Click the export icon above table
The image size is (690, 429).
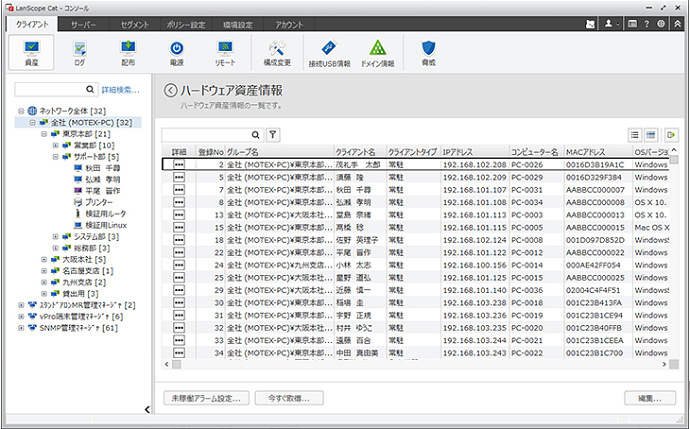[671, 135]
